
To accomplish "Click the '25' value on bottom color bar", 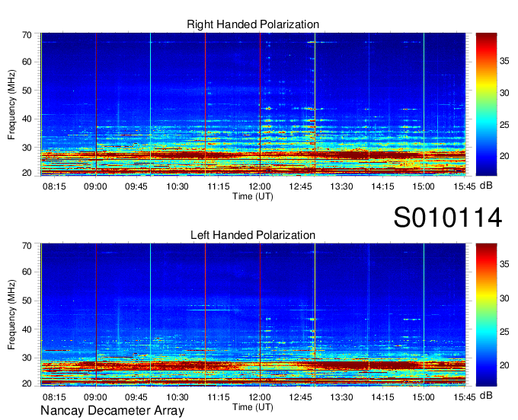I will click(x=504, y=332).
